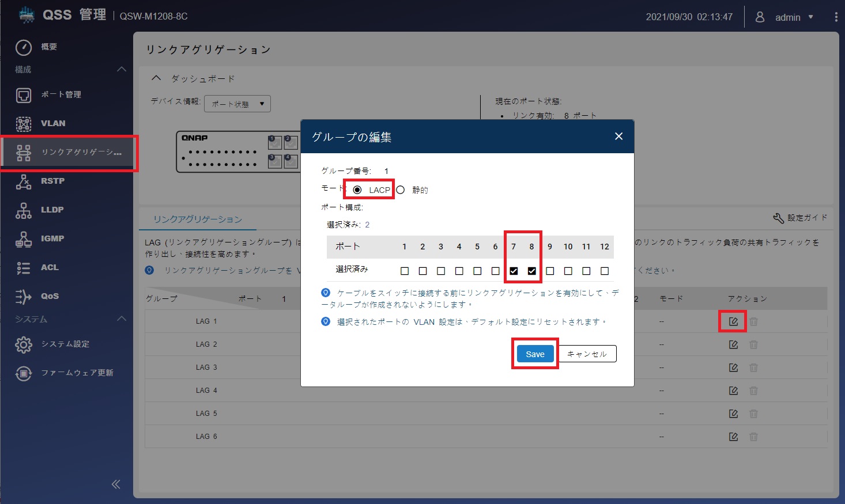Click the cancel (キャンセル) button
This screenshot has width=845, height=504.
[587, 354]
